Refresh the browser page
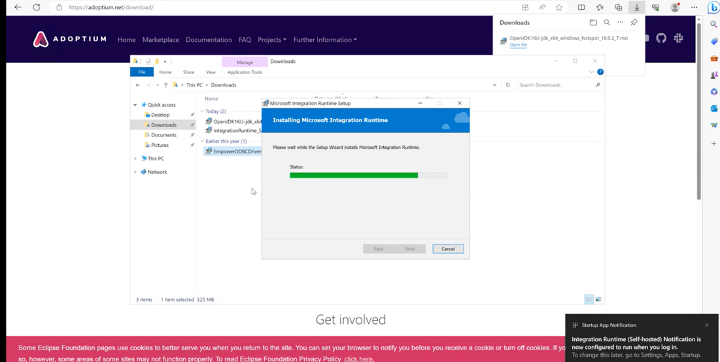The height and width of the screenshot is (362, 720). point(36,7)
